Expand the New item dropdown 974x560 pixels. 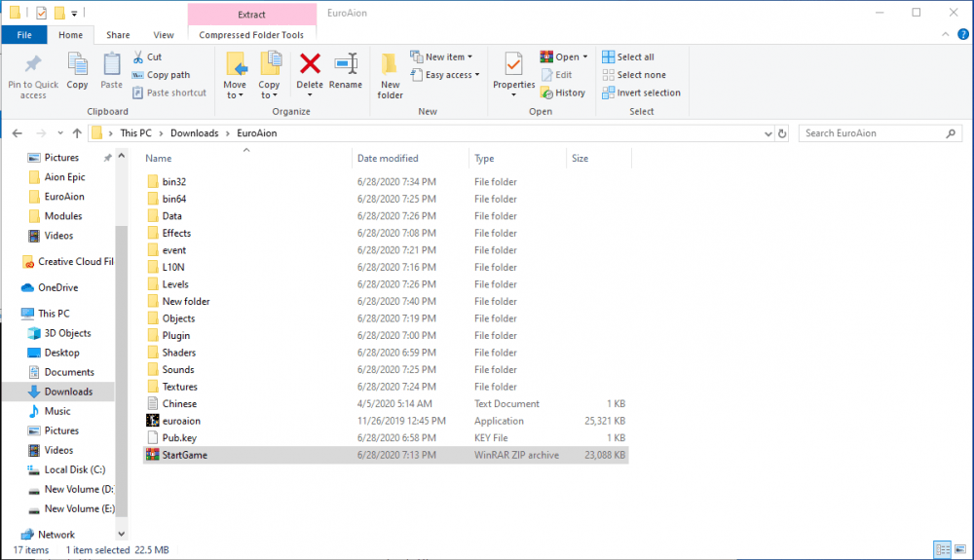[444, 56]
